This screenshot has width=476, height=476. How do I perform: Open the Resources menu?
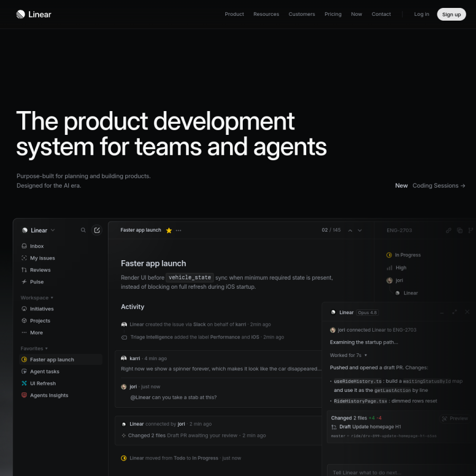[x=266, y=14]
